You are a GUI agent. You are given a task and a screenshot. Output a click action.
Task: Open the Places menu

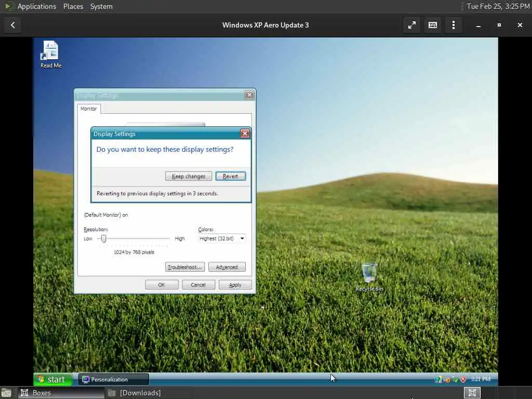point(73,6)
